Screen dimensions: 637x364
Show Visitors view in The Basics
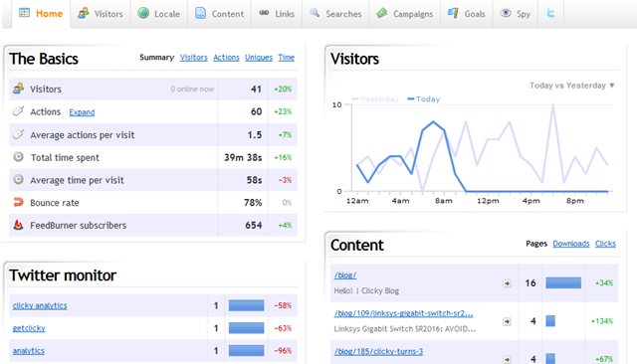pos(194,58)
